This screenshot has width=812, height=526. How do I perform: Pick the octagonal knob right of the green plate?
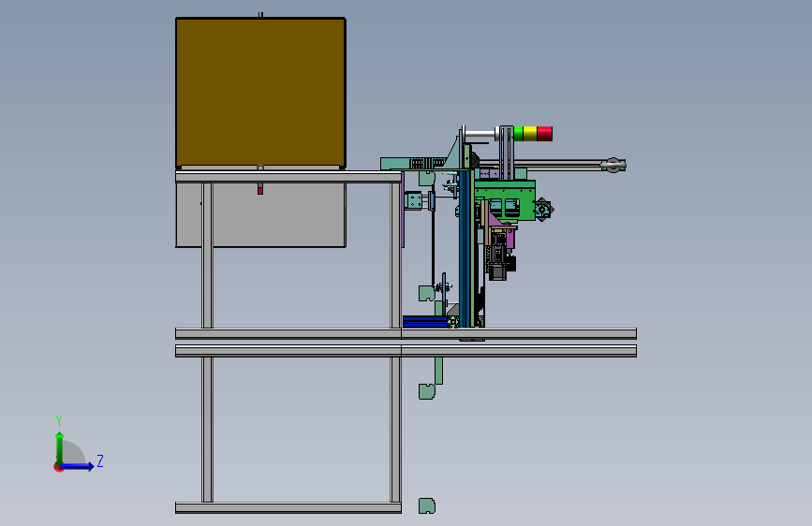542,210
